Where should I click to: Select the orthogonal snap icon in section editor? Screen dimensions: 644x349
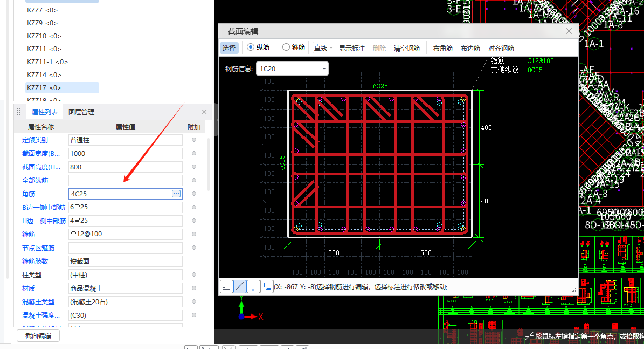click(226, 286)
